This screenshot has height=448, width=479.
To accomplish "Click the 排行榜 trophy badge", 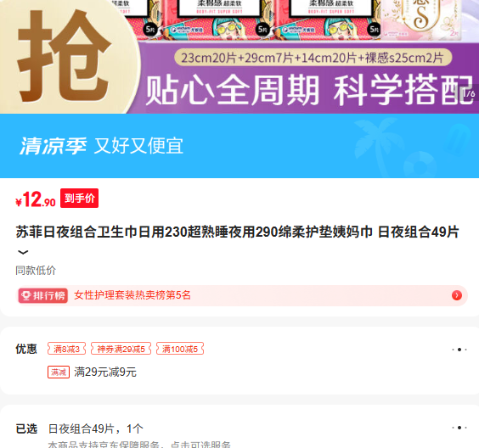I will 42,295.
